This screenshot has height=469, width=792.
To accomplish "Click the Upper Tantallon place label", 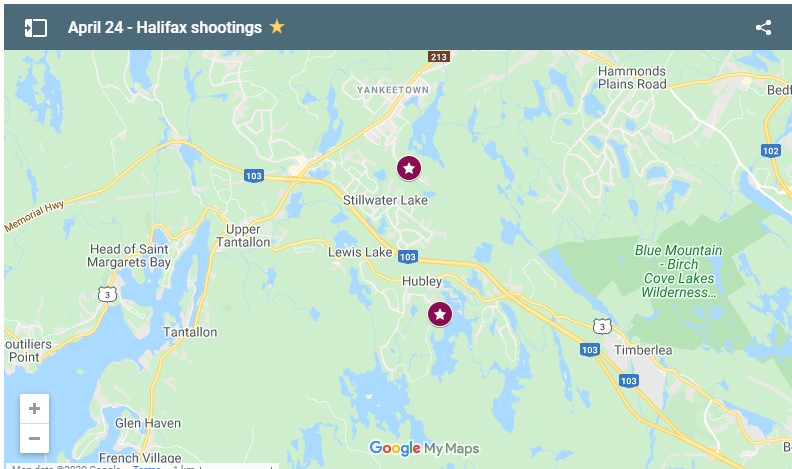I will pos(243,236).
